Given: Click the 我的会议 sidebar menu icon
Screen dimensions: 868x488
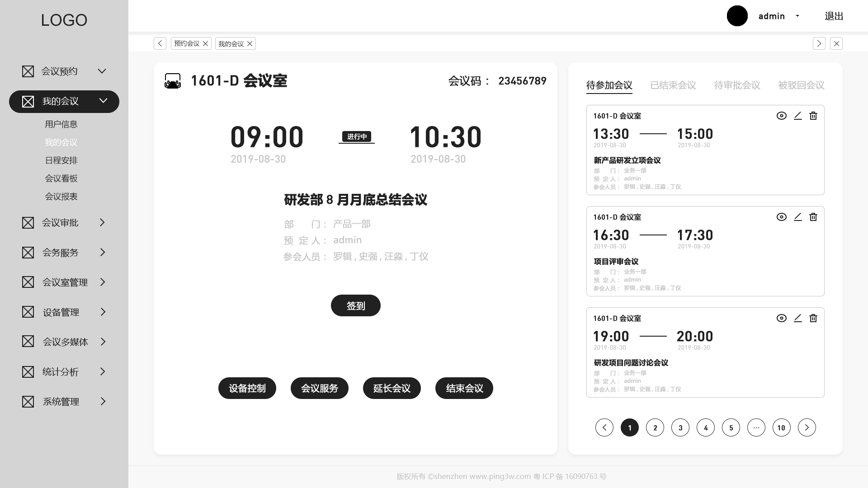Looking at the screenshot, I should click(x=28, y=102).
